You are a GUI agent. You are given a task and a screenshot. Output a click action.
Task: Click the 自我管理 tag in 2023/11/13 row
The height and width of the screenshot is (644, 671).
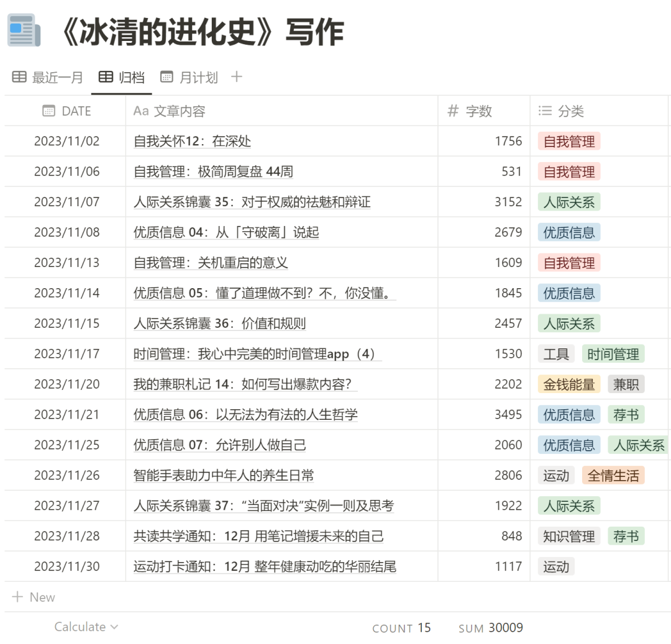(x=569, y=263)
